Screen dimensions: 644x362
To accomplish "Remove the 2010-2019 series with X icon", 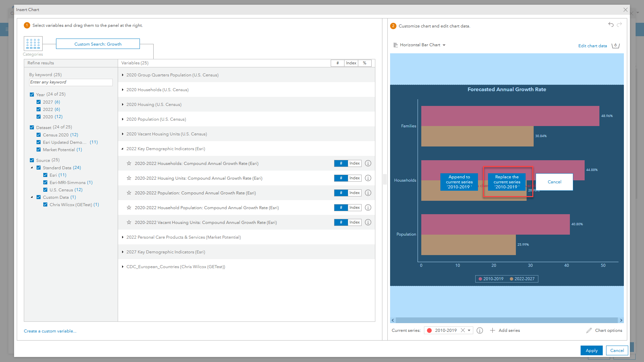I will pyautogui.click(x=463, y=330).
